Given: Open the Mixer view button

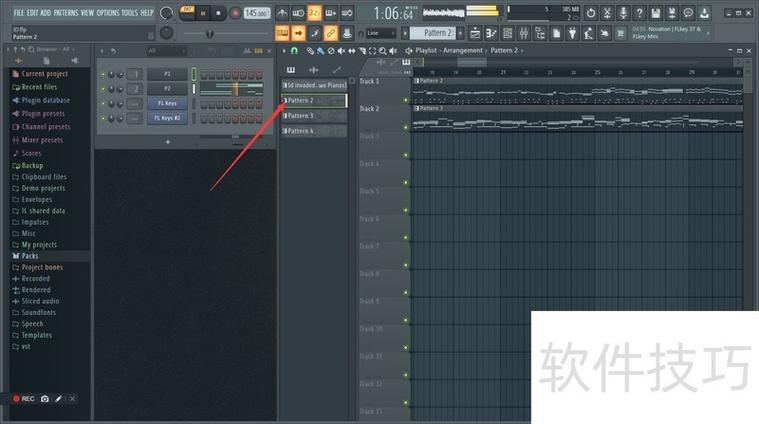Looking at the screenshot, I should point(524,33).
